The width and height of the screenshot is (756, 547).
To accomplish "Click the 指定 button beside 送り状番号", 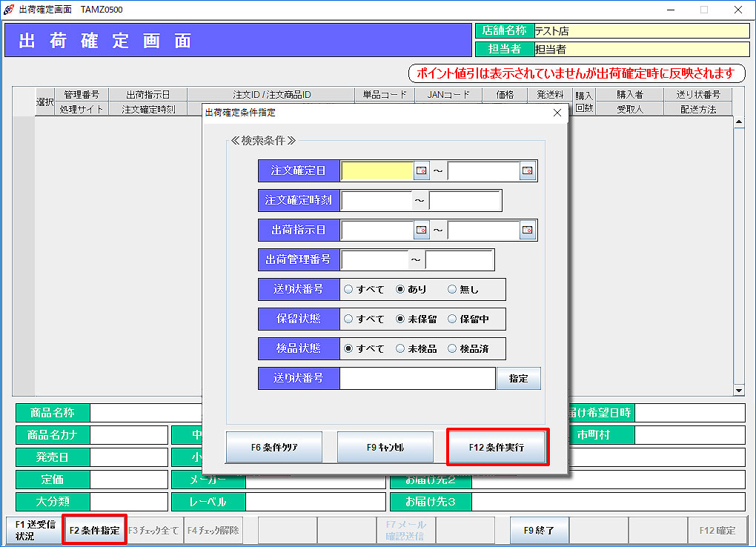I will tap(518, 378).
